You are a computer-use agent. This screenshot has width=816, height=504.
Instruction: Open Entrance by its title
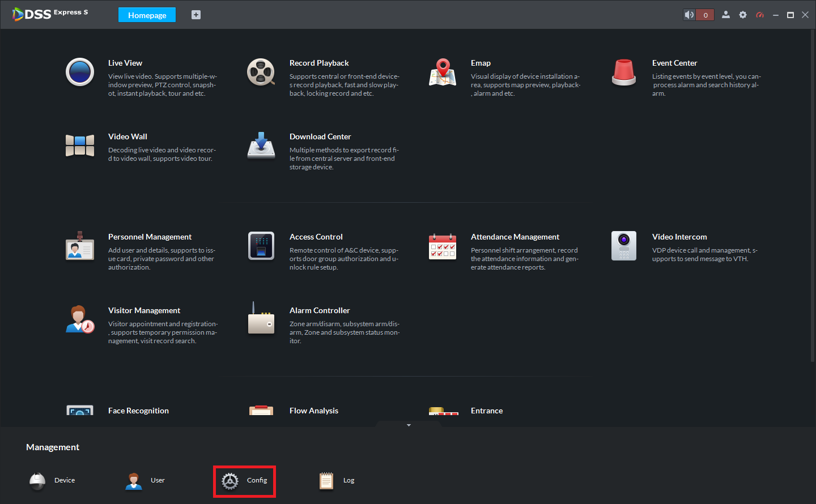(x=487, y=411)
